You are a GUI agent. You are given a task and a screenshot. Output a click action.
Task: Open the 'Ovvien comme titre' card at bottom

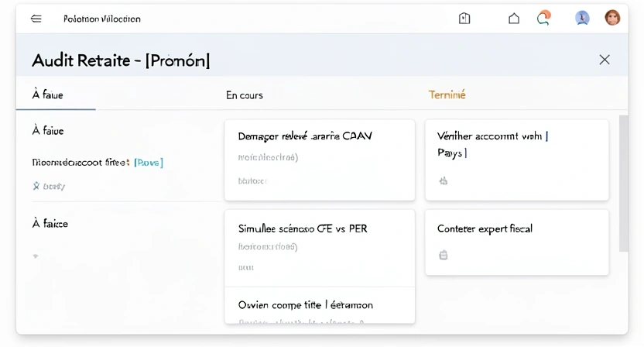point(319,306)
